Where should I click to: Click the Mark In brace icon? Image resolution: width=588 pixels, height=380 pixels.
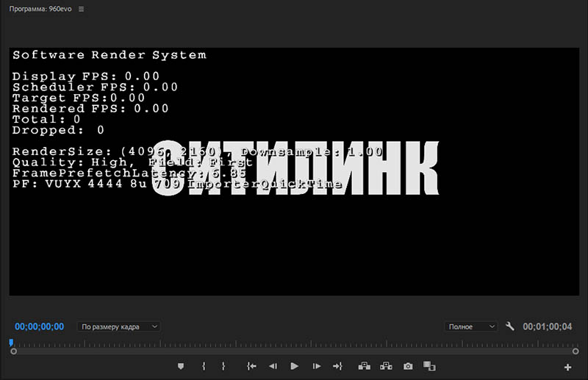tap(204, 366)
